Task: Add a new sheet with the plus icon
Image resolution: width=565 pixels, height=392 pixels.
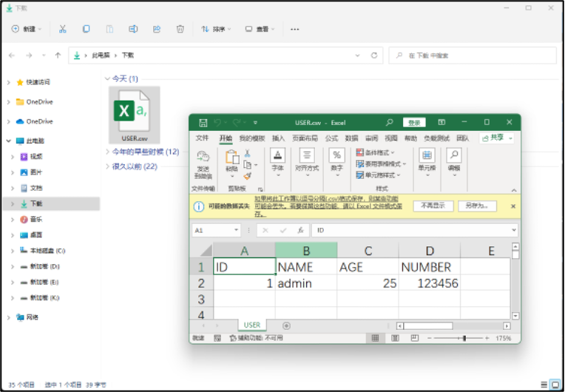Action: click(286, 325)
